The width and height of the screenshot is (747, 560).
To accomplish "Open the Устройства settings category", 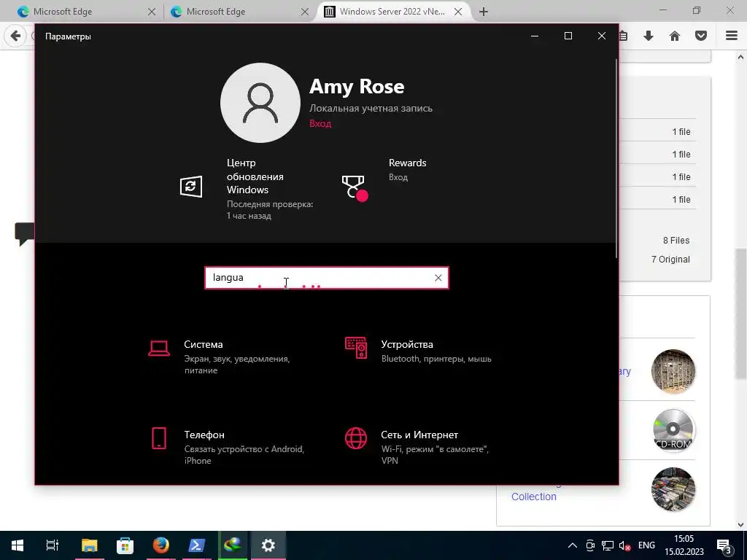I will [419, 351].
